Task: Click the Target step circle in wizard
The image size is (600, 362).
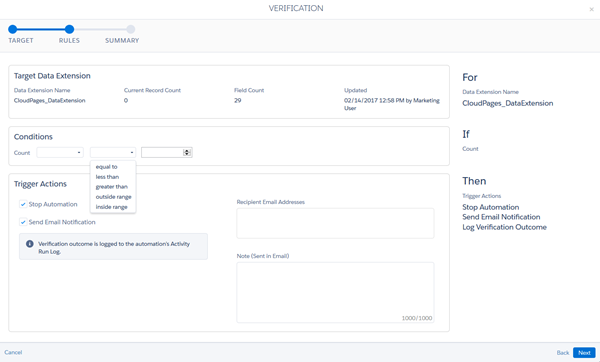Action: (x=13, y=29)
